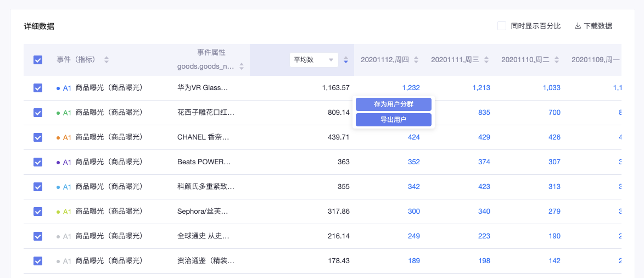Click the download data icon
Viewport: 644px width, 278px height.
tap(578, 26)
